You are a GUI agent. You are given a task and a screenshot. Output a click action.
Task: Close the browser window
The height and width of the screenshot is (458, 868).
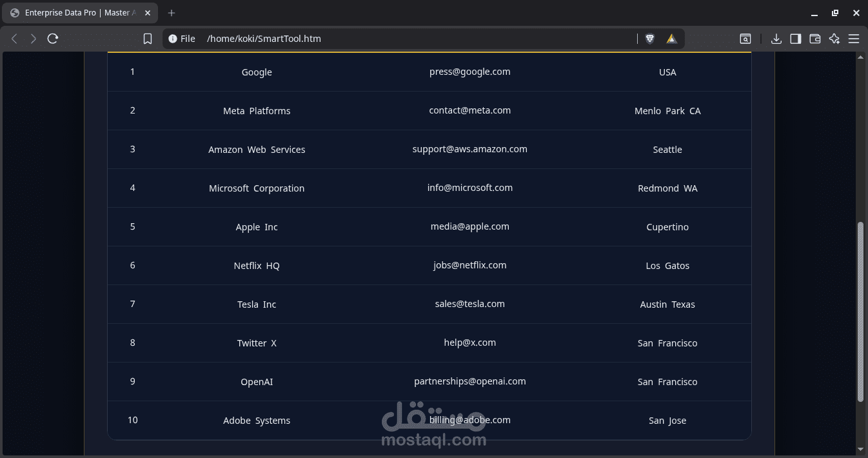(x=856, y=13)
